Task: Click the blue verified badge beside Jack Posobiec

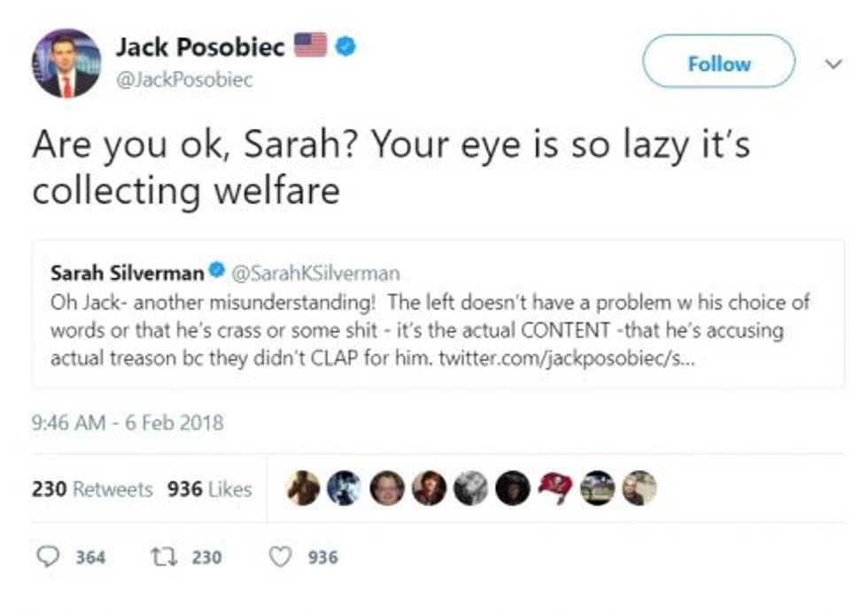Action: 346,47
